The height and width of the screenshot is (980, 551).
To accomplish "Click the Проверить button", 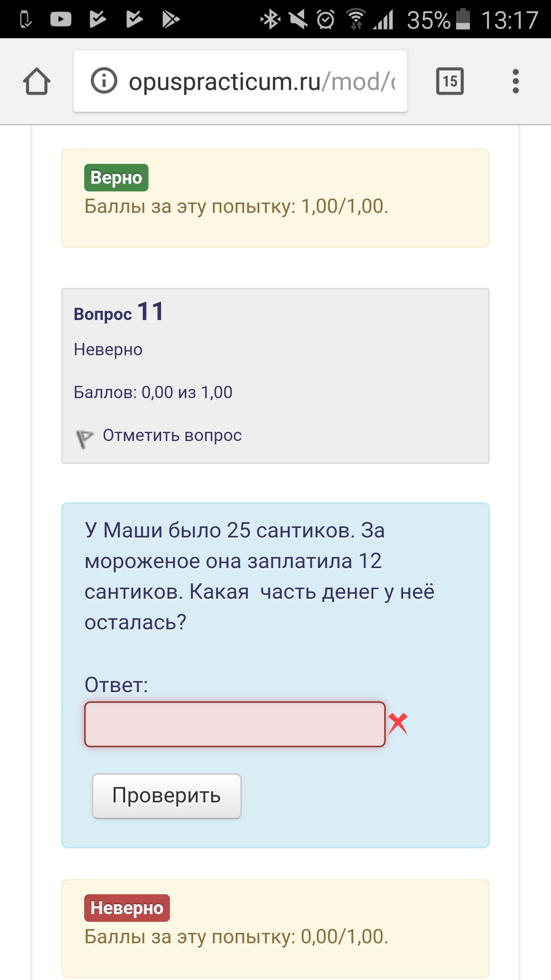I will pos(167,795).
